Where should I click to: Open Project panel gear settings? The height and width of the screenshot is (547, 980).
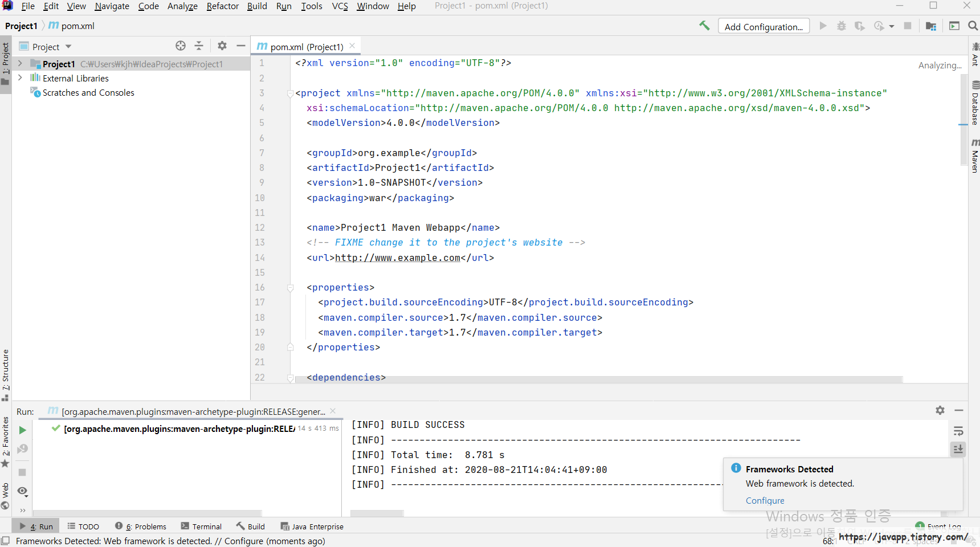(x=222, y=46)
